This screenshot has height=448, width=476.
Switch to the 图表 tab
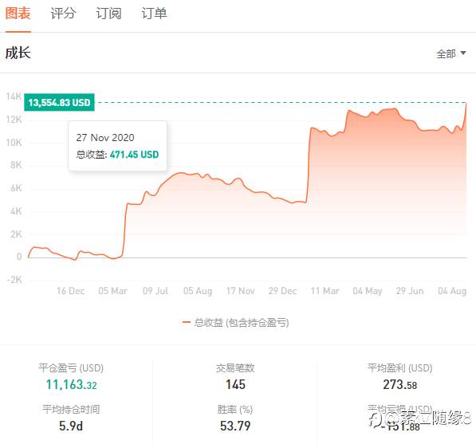pyautogui.click(x=18, y=14)
